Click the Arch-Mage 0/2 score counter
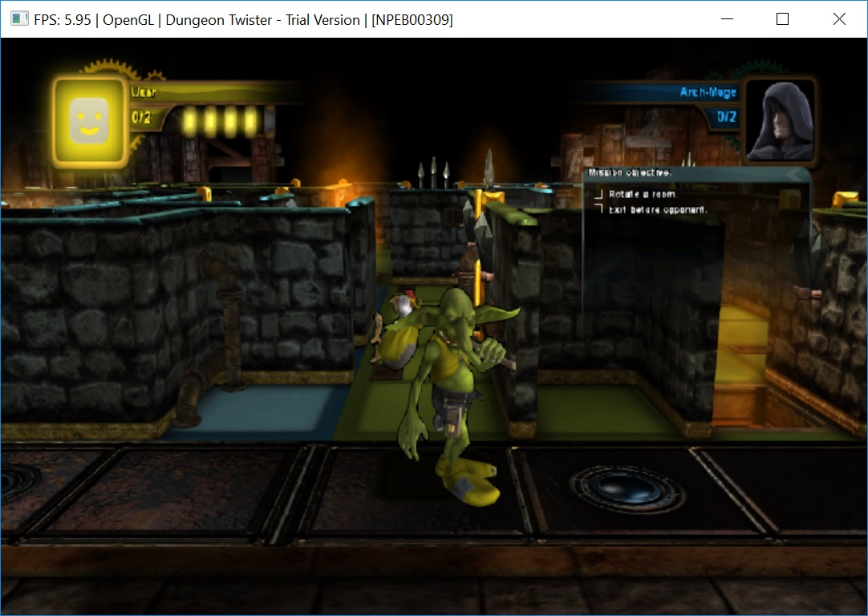 [x=726, y=117]
